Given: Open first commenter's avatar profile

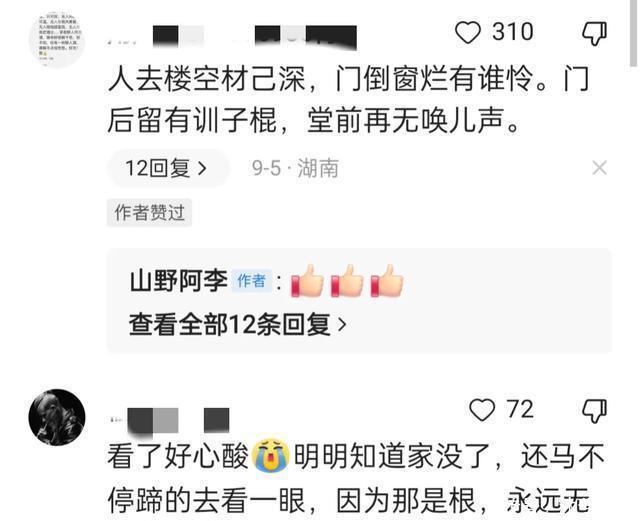Looking at the screenshot, I should point(57,39).
